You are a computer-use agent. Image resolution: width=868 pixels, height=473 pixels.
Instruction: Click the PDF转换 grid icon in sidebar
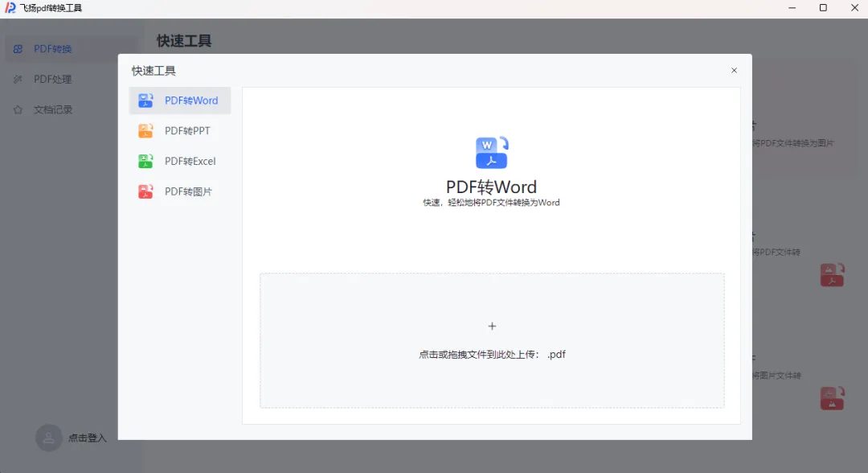click(18, 49)
